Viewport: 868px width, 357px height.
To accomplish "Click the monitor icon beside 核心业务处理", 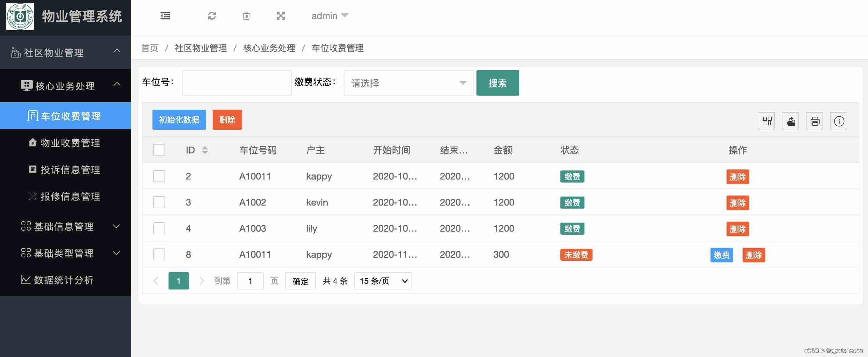I will (26, 86).
